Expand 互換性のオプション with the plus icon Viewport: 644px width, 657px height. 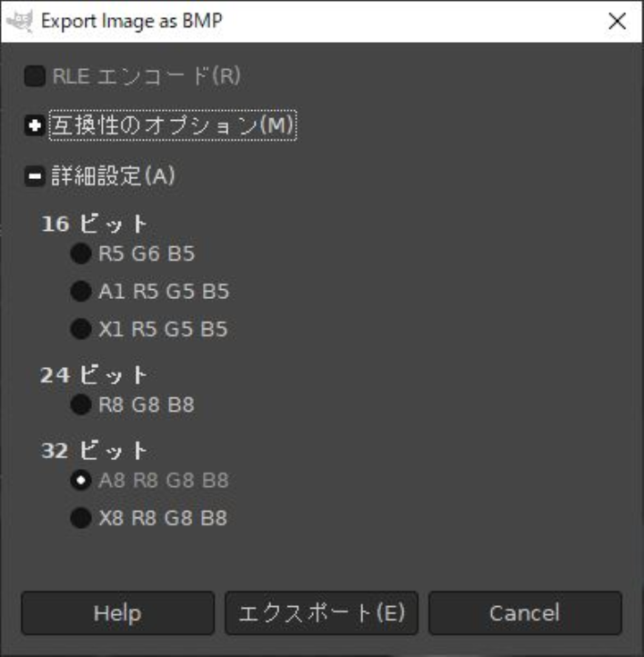(35, 127)
